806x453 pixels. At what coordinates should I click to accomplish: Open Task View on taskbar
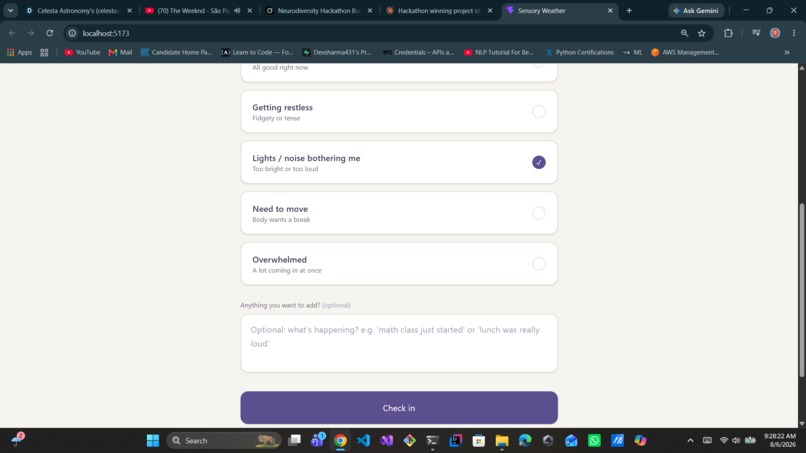click(x=295, y=441)
